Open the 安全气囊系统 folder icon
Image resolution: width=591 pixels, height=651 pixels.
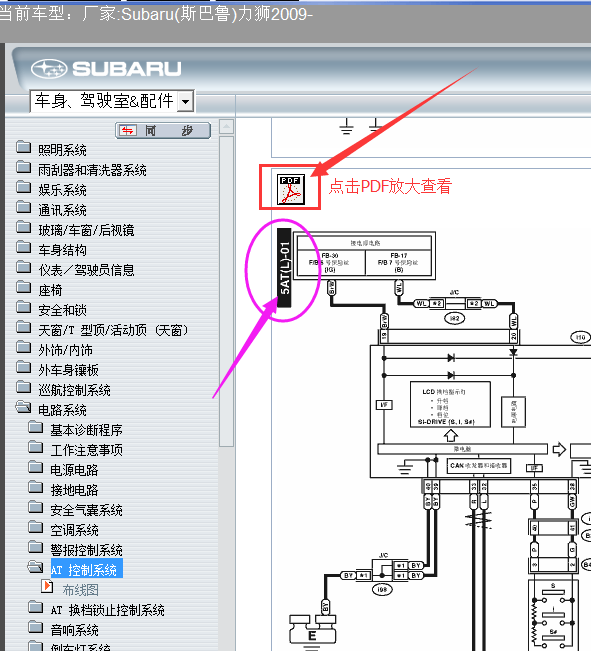point(36,507)
